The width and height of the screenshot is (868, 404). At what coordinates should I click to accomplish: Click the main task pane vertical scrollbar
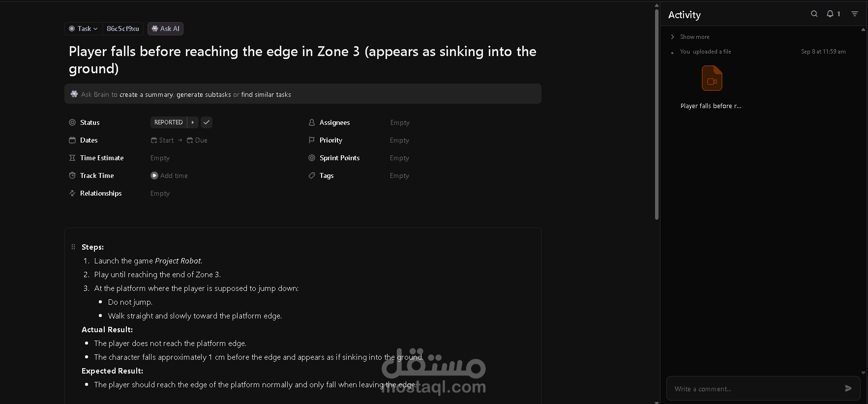[x=657, y=114]
